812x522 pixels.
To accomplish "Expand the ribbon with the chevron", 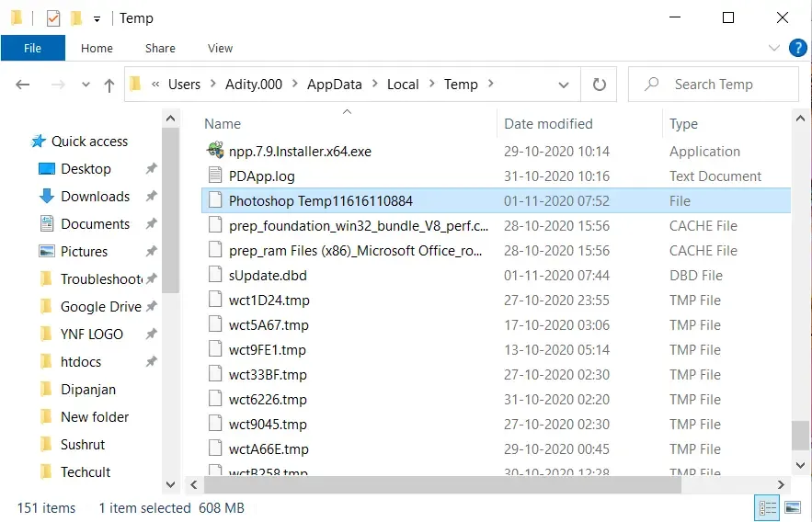I will [773, 48].
